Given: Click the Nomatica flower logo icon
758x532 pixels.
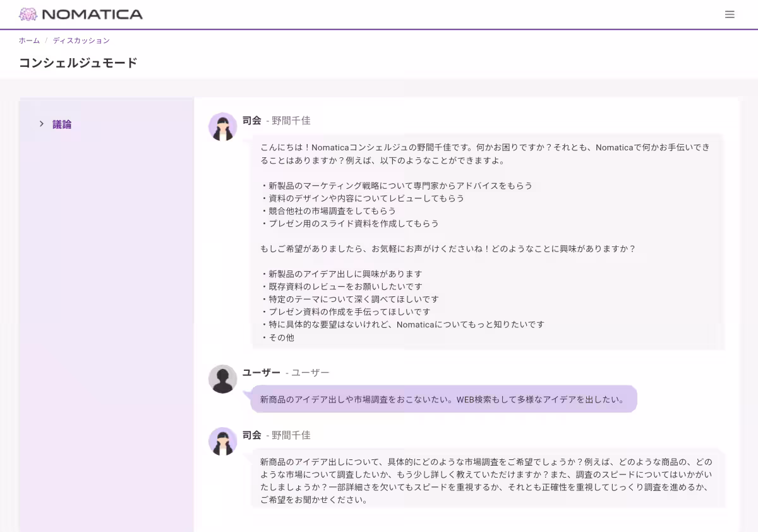Looking at the screenshot, I should click(28, 13).
